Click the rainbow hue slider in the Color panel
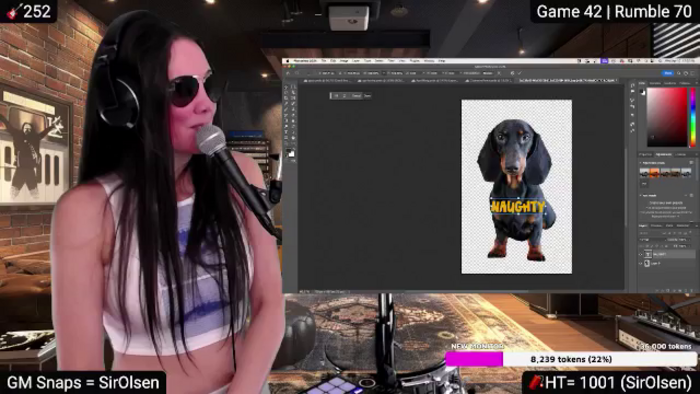Image resolution: width=700 pixels, height=394 pixels. (693, 117)
